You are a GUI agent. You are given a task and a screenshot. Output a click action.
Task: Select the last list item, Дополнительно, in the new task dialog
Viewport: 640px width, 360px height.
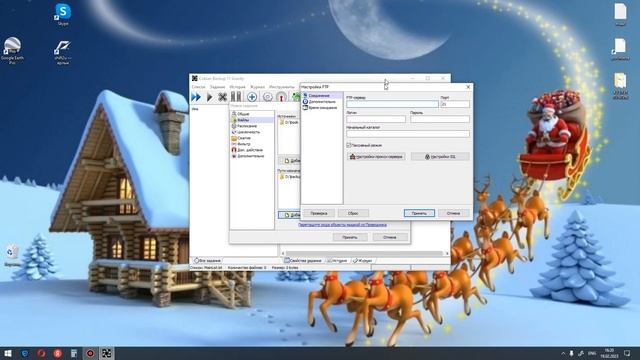click(x=252, y=156)
